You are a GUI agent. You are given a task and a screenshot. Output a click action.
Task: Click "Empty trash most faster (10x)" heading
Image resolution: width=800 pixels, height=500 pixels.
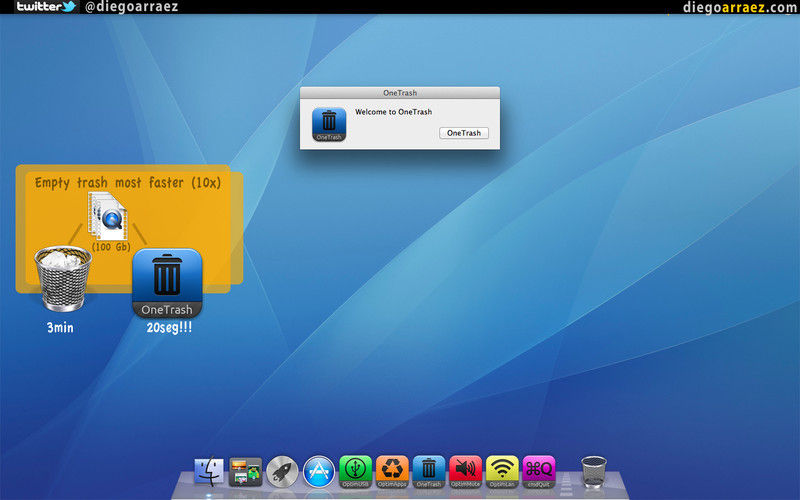tap(128, 183)
